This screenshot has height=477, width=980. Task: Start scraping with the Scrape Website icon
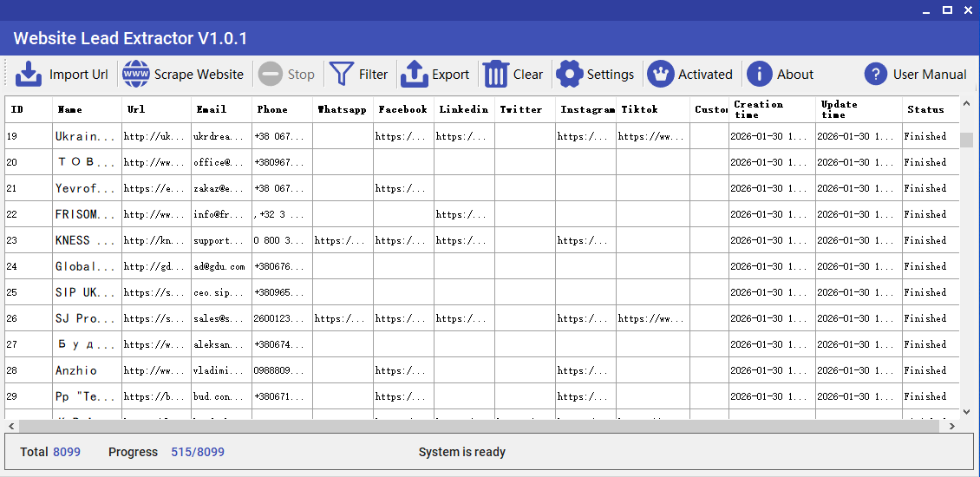pyautogui.click(x=136, y=75)
